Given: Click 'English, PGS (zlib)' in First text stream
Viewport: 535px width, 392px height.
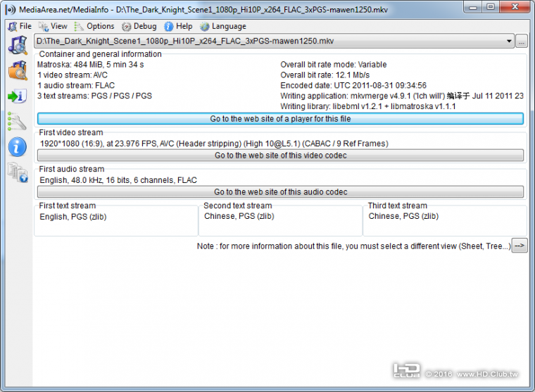Looking at the screenshot, I should [x=73, y=217].
